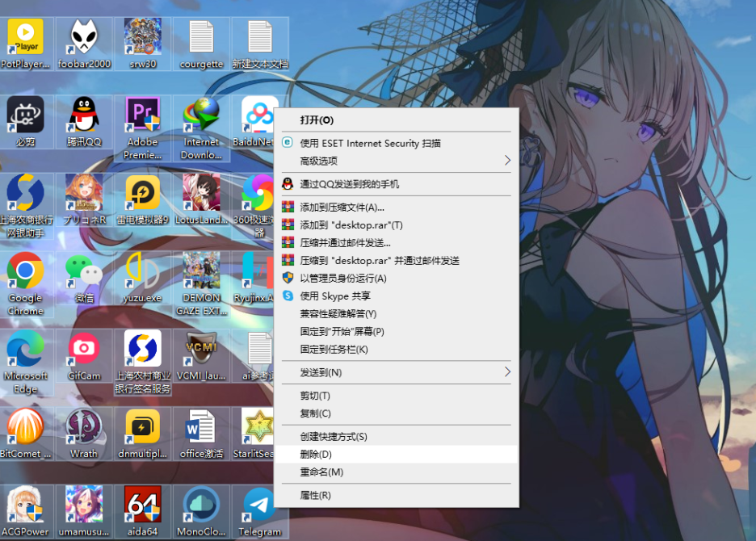Image resolution: width=756 pixels, height=541 pixels.
Task: Open the PotPlayer desktop shortcut
Action: (x=26, y=44)
